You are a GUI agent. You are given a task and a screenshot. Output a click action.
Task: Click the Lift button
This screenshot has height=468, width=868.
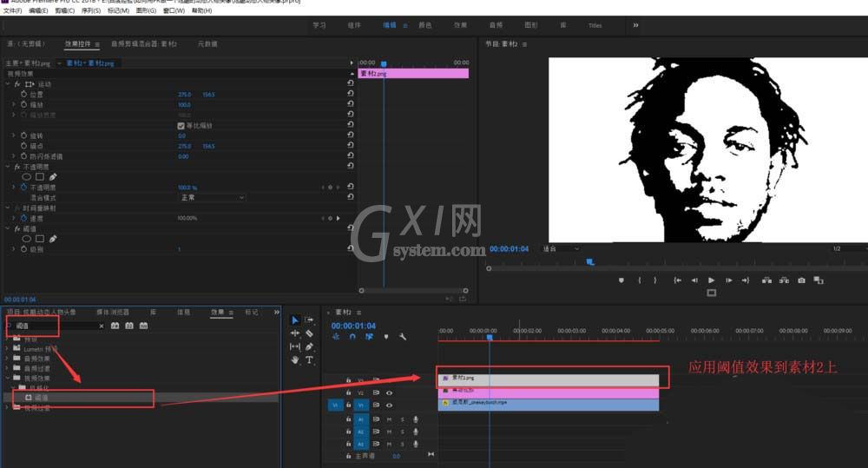(x=766, y=280)
